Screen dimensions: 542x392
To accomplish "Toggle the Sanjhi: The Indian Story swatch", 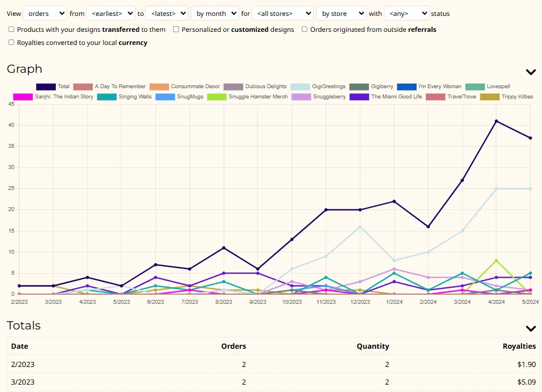I will [x=23, y=97].
